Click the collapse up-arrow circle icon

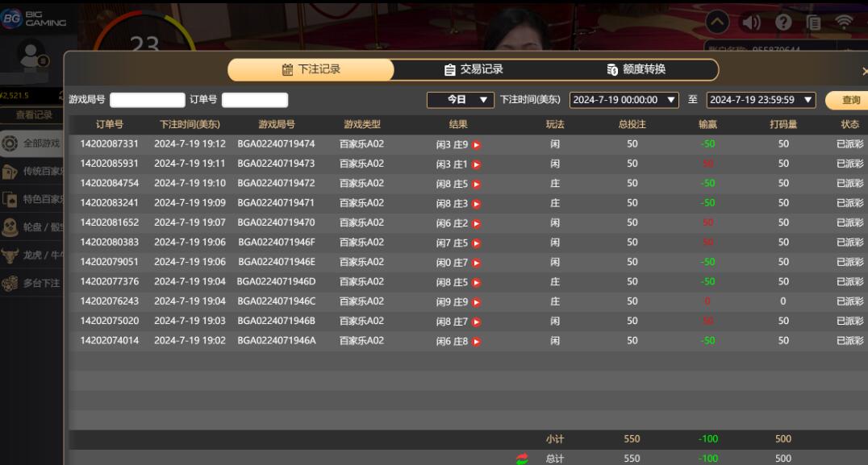pyautogui.click(x=717, y=23)
